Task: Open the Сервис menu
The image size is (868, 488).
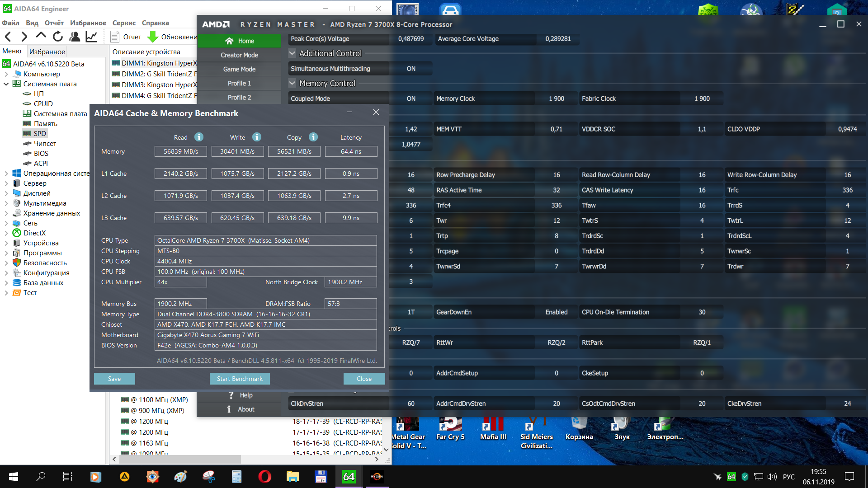Action: 124,23
